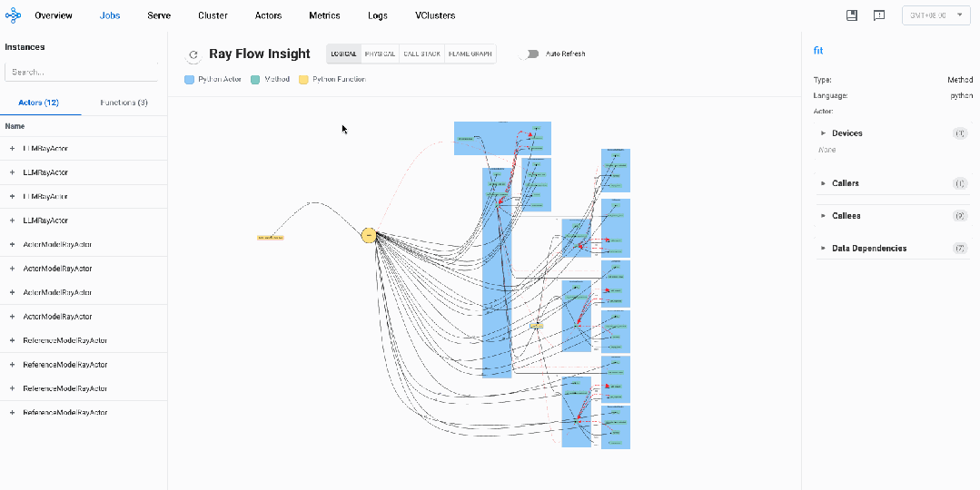
Task: Expand the Data Dependencies section
Action: pyautogui.click(x=869, y=248)
